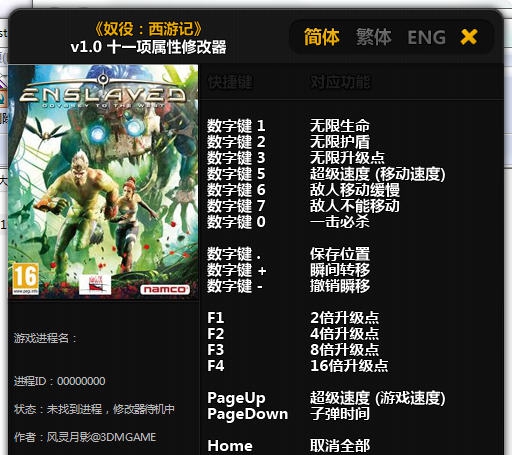
Task: Click the F4 hotkey label
Action: [216, 366]
